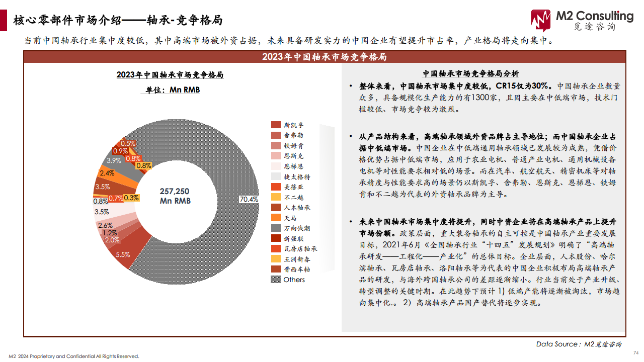The image size is (644, 362).
Task: Select the slide title 核心零部件市场介绍——轴承-竞争格局
Action: [x=118, y=21]
